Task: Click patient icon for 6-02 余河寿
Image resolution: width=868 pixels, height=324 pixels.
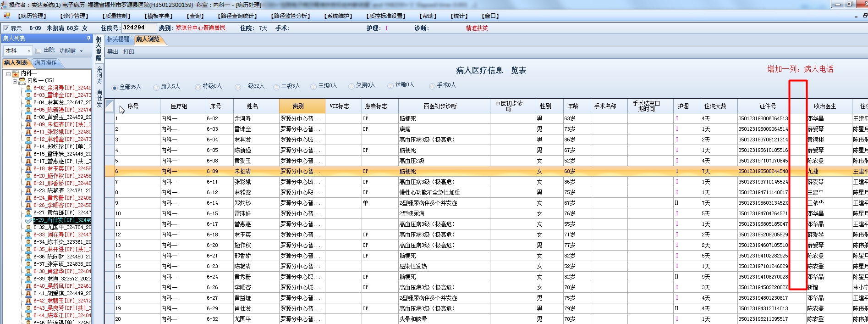Action: click(x=28, y=88)
